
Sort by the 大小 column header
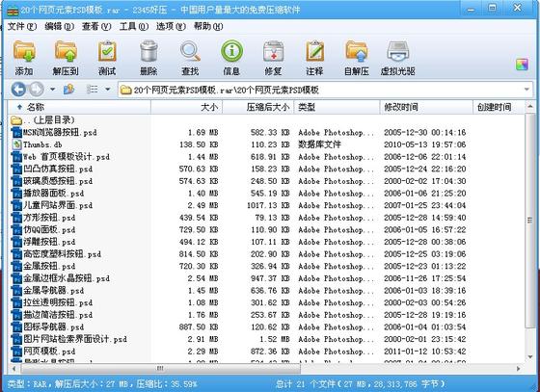tap(187, 107)
